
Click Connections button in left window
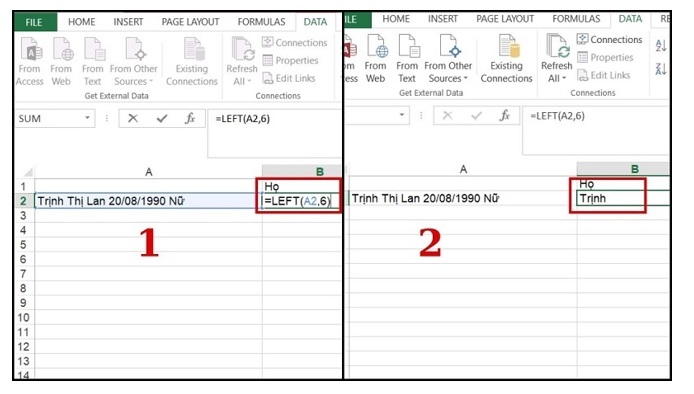(x=295, y=42)
